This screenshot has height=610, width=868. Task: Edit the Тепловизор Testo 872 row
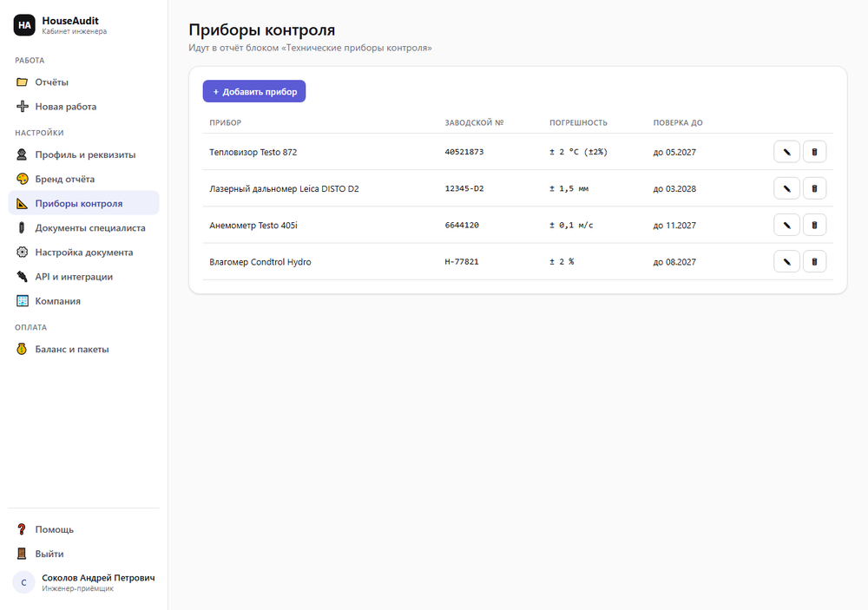coord(786,152)
